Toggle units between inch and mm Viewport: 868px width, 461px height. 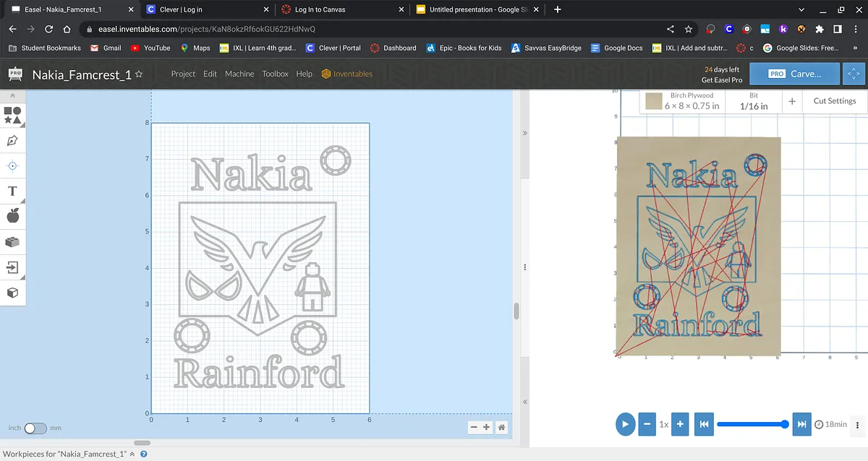(35, 428)
